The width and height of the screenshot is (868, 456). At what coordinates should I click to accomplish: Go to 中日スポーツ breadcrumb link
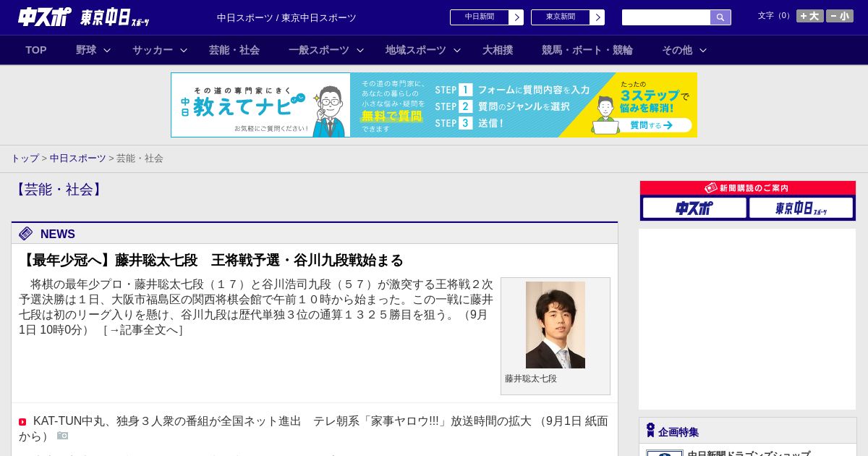[x=78, y=158]
